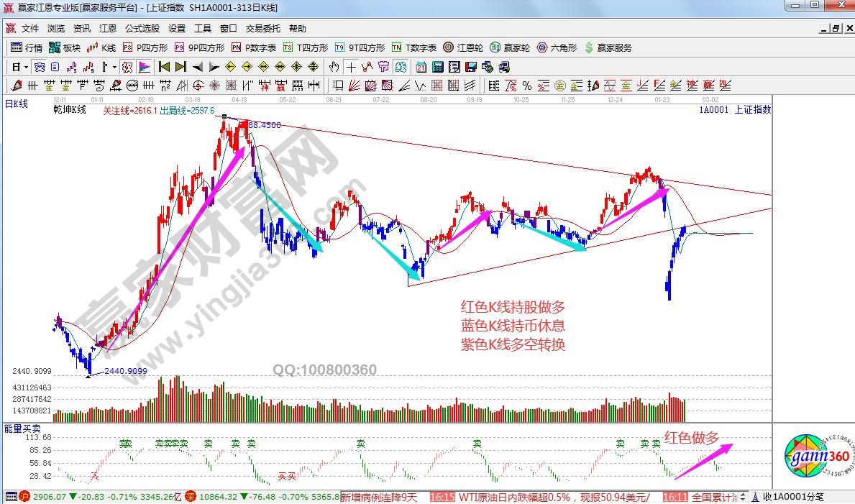
Task: Toggle the colored flag indicator button
Action: click(145, 67)
